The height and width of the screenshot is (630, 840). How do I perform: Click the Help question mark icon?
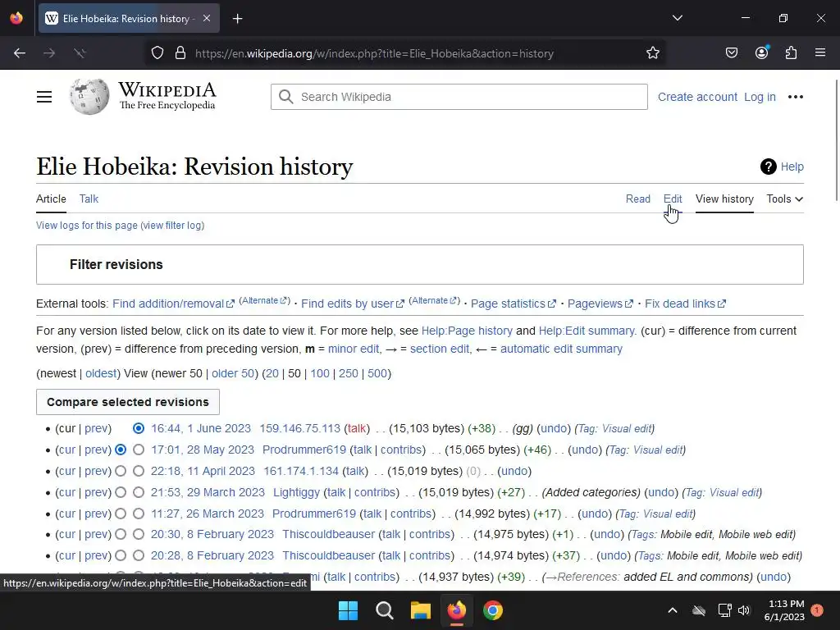point(768,167)
